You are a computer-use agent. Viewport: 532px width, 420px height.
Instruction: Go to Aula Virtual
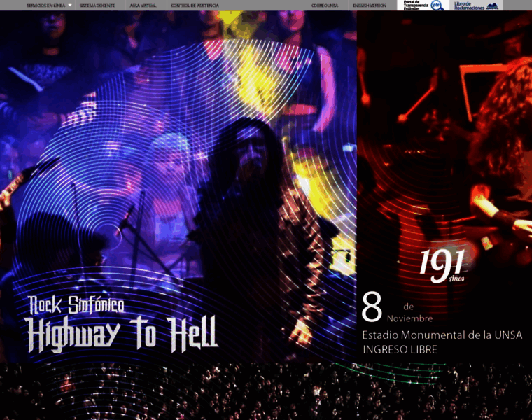pos(143,6)
